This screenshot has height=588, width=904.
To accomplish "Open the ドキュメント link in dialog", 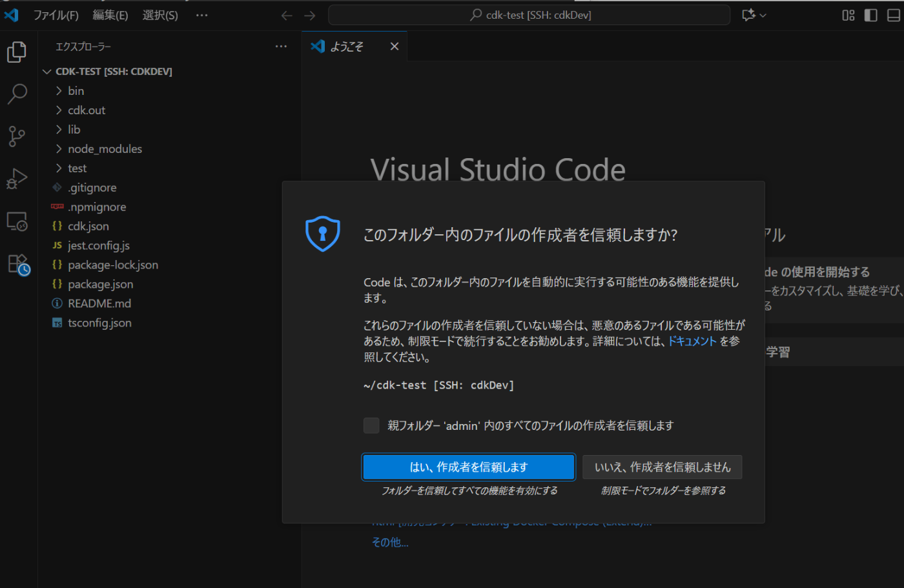I will coord(692,341).
